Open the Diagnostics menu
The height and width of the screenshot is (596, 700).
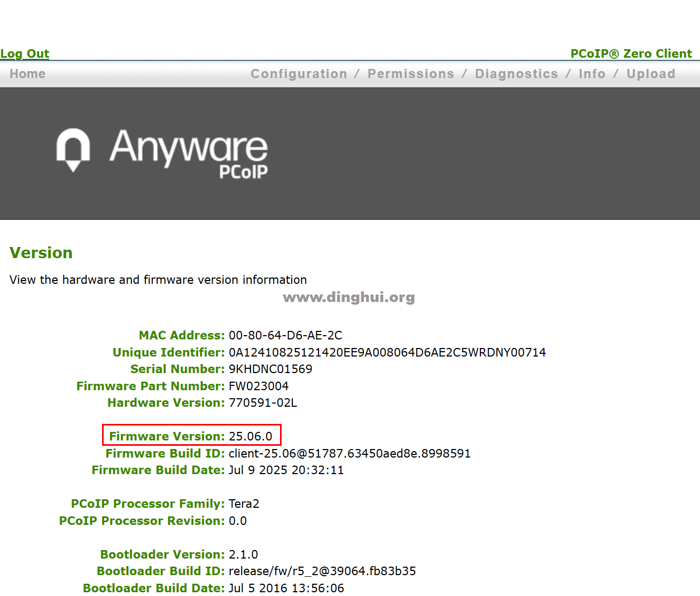point(516,74)
